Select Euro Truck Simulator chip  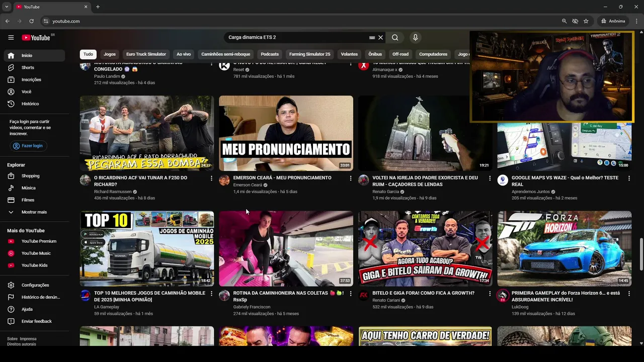(146, 54)
